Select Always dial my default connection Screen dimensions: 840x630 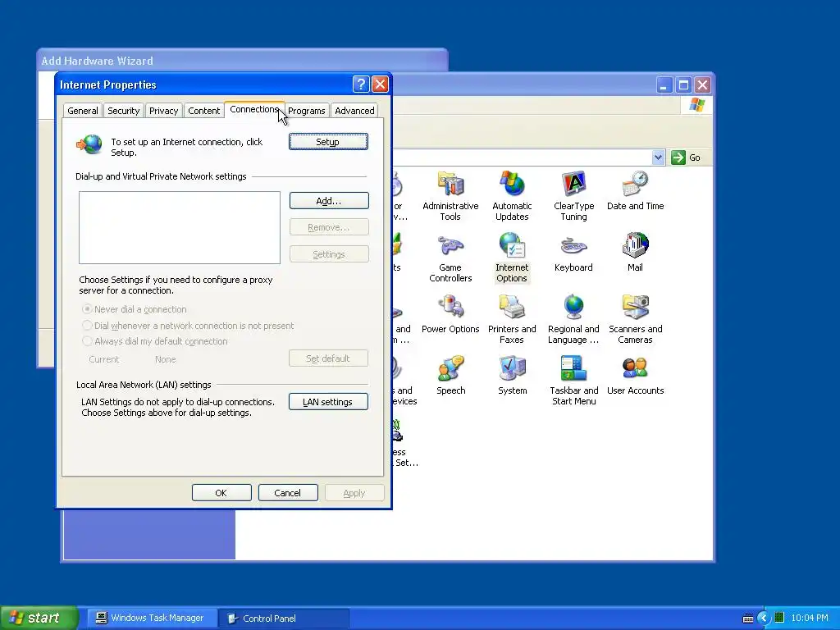(x=87, y=340)
